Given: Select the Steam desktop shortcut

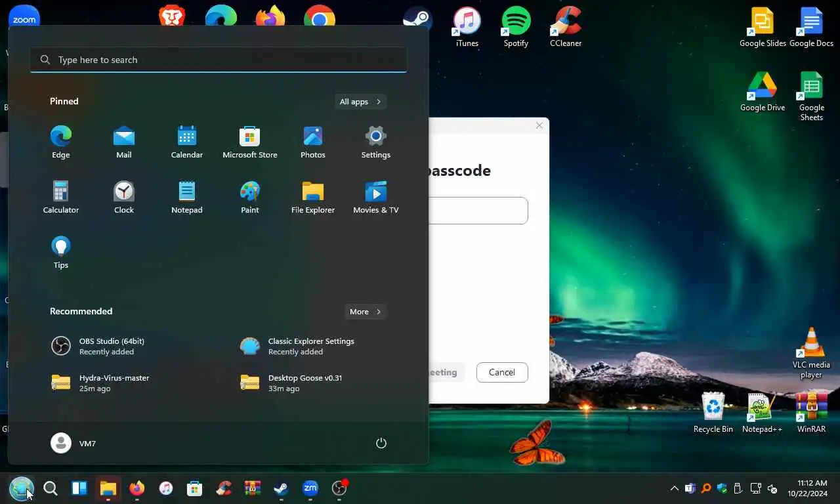Looking at the screenshot, I should click(417, 17).
